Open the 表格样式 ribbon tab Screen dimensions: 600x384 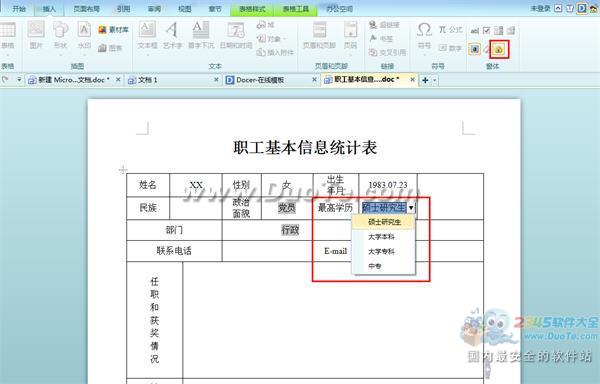tap(252, 9)
